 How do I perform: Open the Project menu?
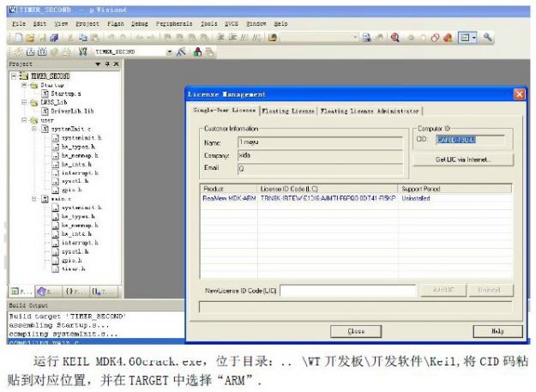[x=87, y=23]
